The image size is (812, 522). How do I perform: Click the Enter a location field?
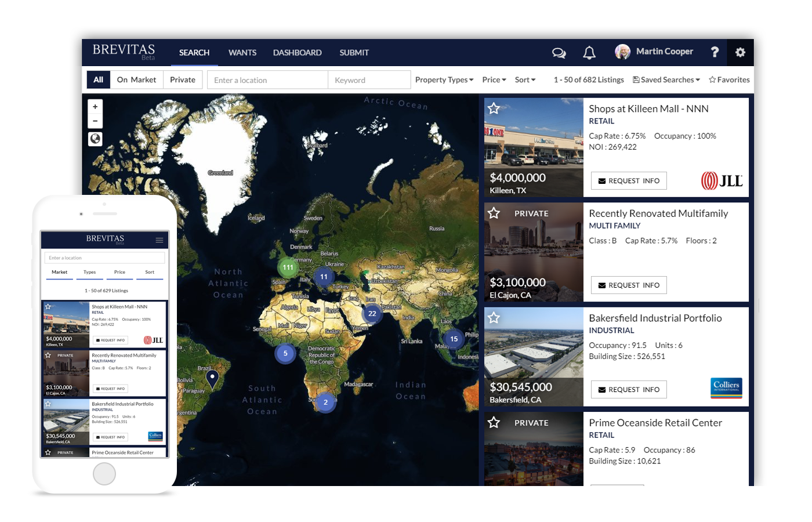[x=267, y=80]
